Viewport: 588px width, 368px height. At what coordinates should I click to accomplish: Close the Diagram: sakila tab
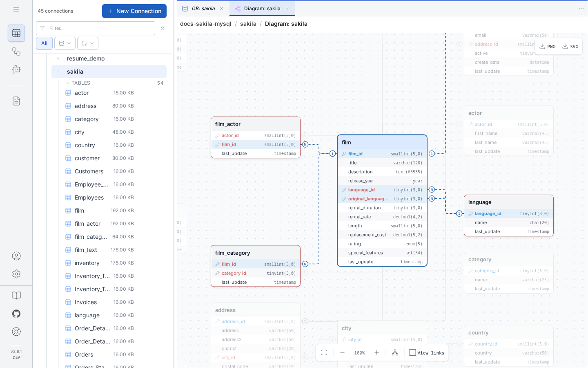[287, 9]
